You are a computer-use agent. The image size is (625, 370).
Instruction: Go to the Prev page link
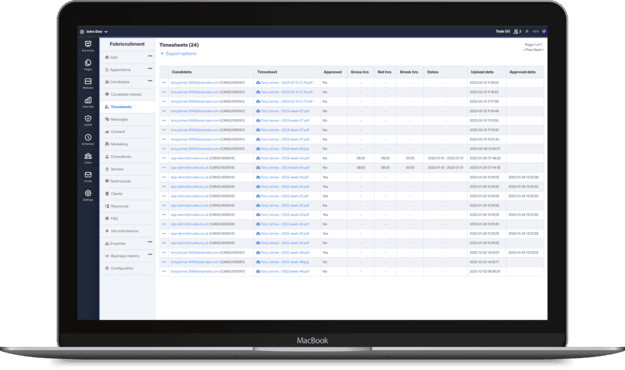click(x=529, y=50)
